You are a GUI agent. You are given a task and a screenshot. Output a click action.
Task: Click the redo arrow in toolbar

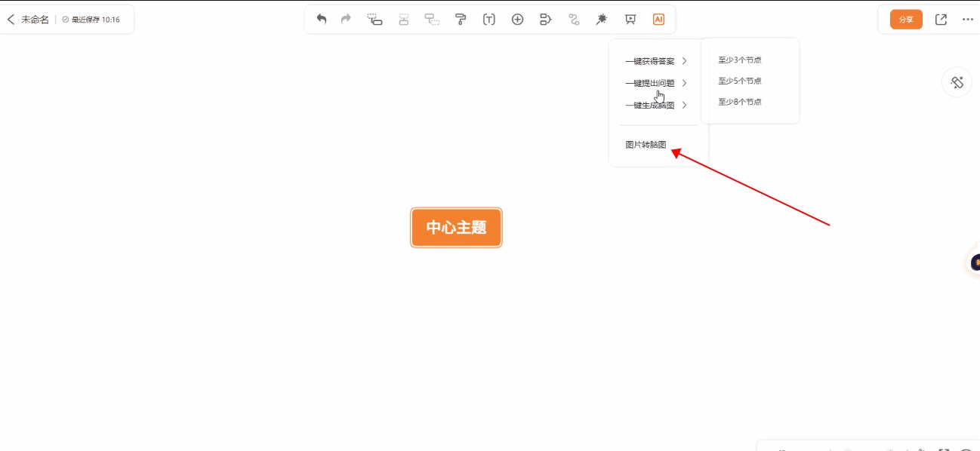(x=346, y=20)
